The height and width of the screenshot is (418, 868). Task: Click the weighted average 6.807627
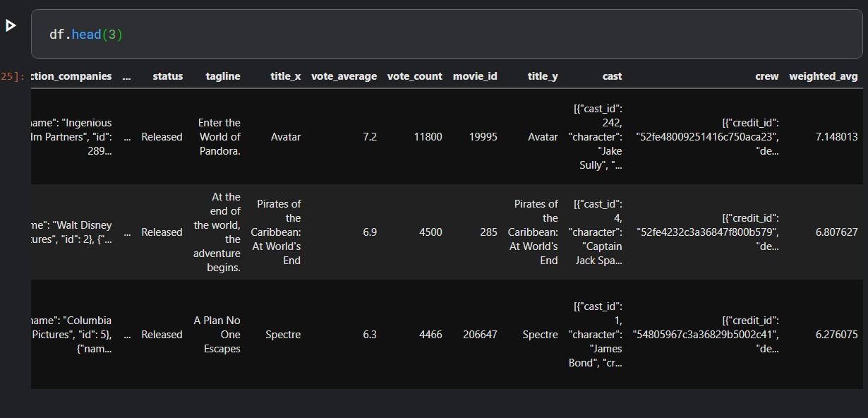(x=837, y=232)
